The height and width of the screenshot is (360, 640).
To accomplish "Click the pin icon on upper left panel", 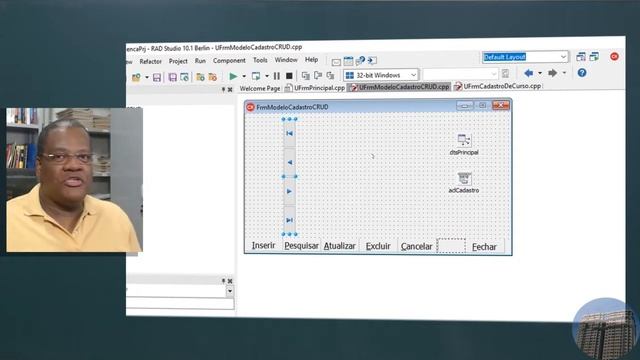I will click(x=223, y=89).
